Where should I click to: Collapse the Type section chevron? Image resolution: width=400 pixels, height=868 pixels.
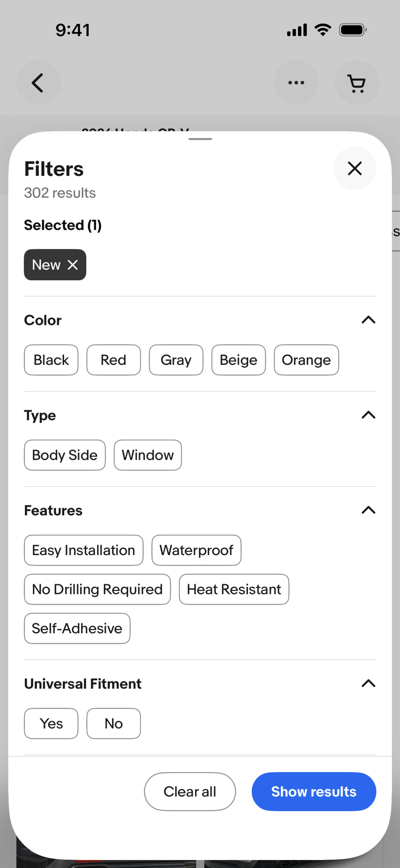[x=368, y=415]
